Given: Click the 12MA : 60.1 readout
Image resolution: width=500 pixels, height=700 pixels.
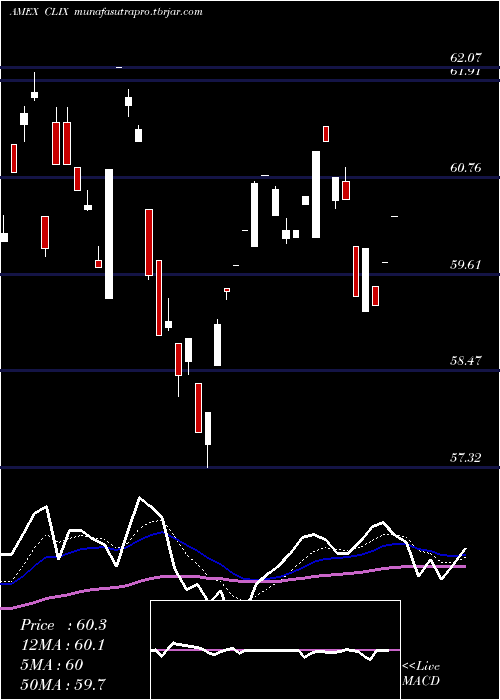Looking at the screenshot, I should pyautogui.click(x=62, y=645).
